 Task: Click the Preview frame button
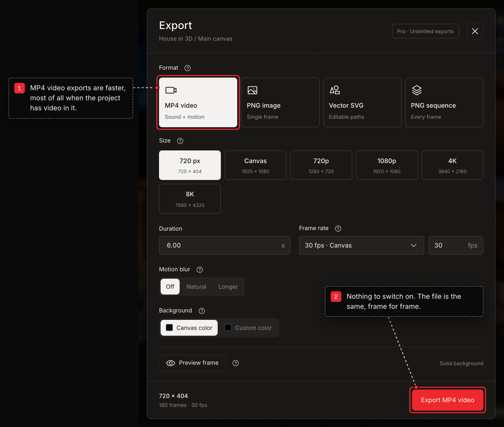(192, 363)
